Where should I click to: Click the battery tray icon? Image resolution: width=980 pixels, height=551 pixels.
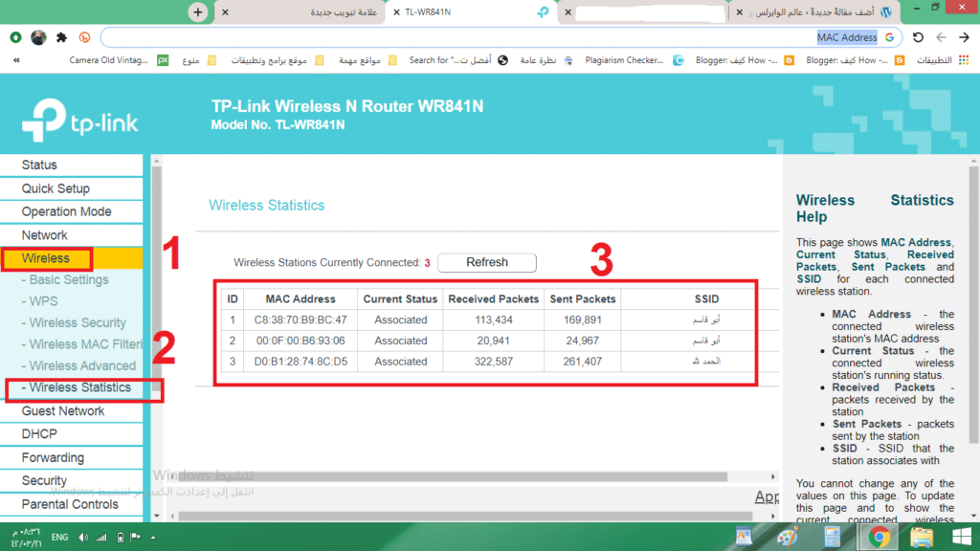(x=120, y=538)
